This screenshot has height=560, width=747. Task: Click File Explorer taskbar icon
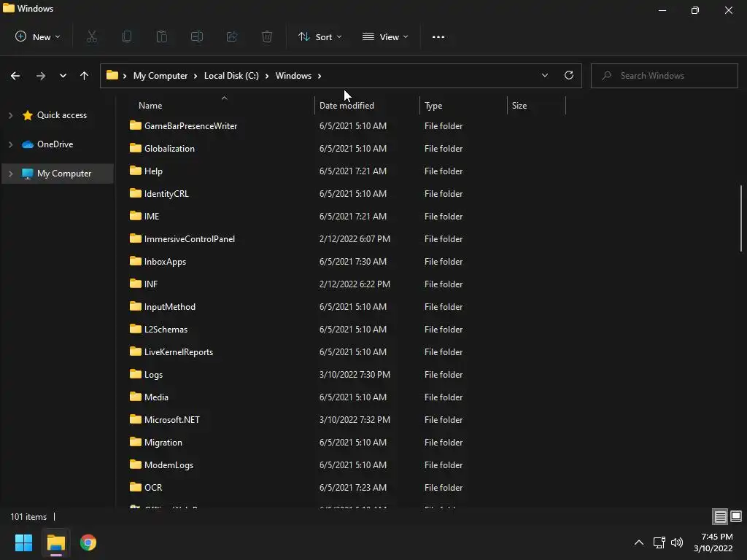(56, 542)
